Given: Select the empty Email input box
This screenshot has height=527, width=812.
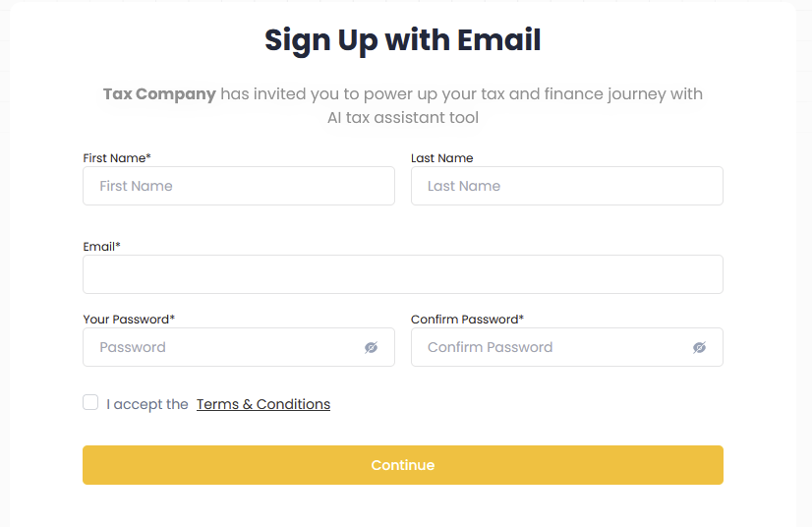Looking at the screenshot, I should pyautogui.click(x=402, y=274).
